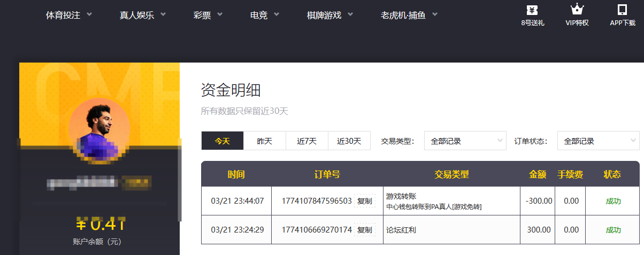Image resolution: width=644 pixels, height=255 pixels.
Task: Show records for 近30天
Action: point(349,141)
